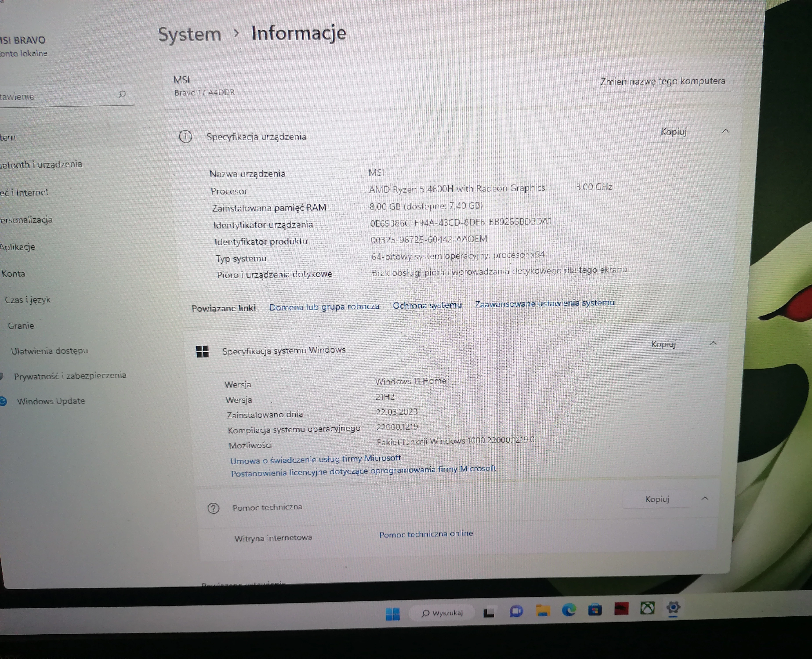The height and width of the screenshot is (659, 812).
Task: Open Windows Update from the sidebar
Action: pos(51,401)
